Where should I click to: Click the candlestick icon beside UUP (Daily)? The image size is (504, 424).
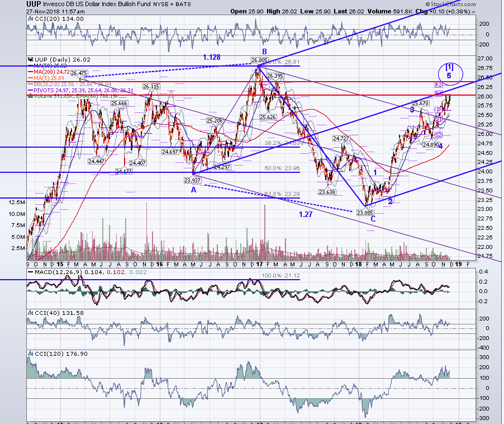click(31, 59)
